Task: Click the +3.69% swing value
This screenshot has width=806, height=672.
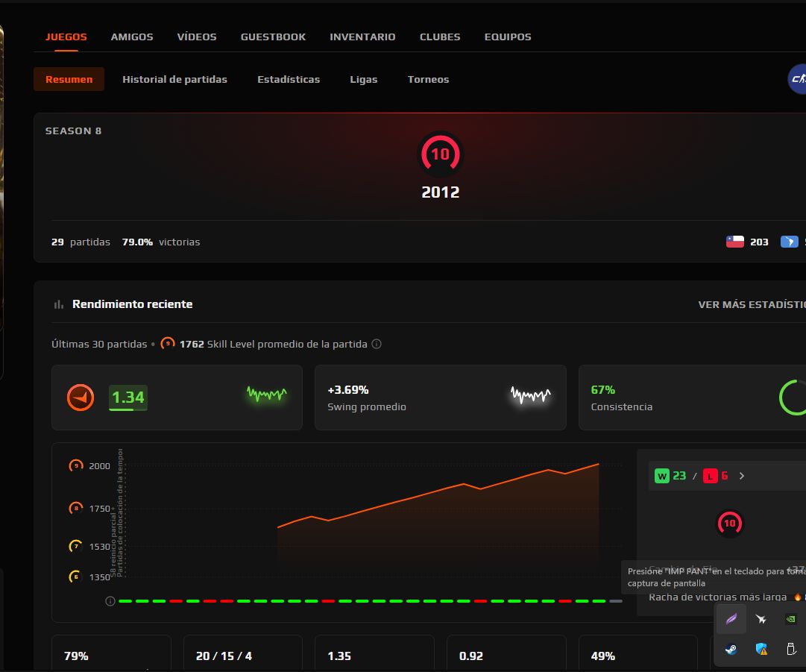Action: tap(348, 390)
